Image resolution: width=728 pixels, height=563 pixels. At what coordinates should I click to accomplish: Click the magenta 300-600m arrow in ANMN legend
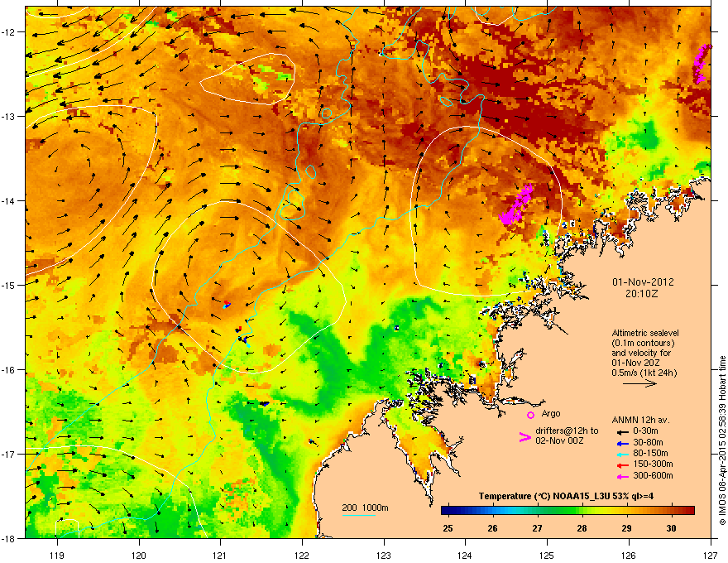click(x=622, y=476)
